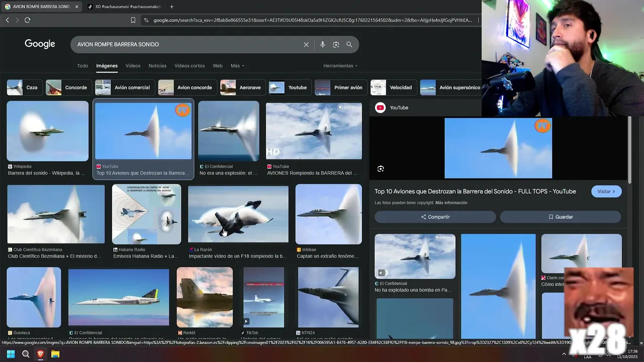Open the Web results tab

pos(217,66)
